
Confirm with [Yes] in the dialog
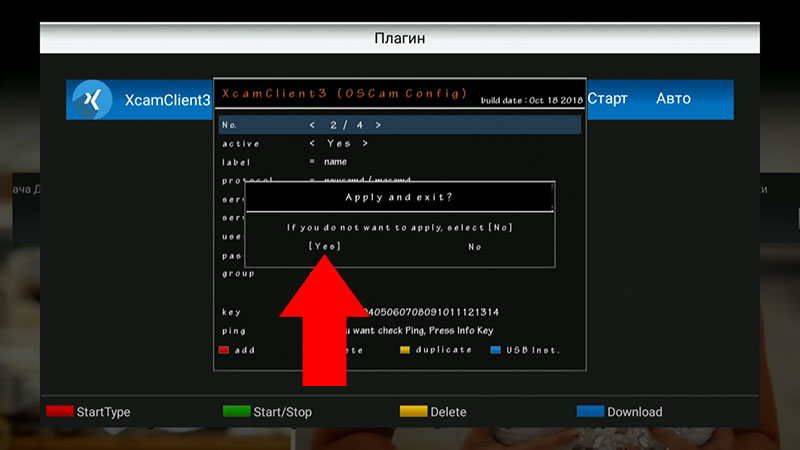coord(324,246)
